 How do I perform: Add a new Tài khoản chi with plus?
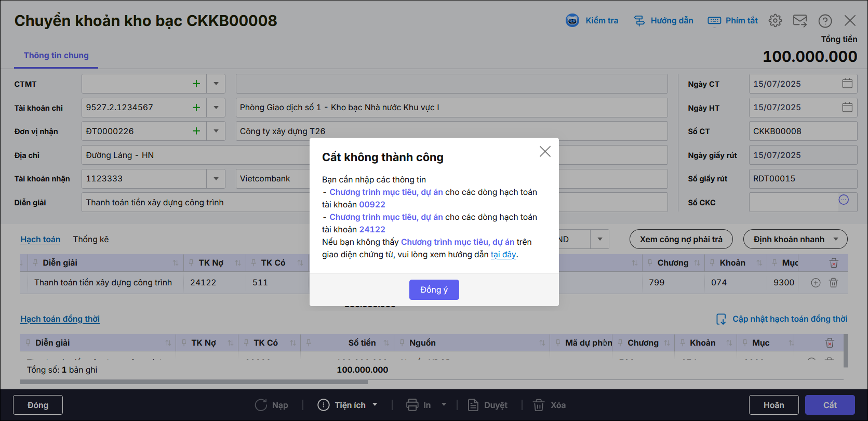coord(196,108)
